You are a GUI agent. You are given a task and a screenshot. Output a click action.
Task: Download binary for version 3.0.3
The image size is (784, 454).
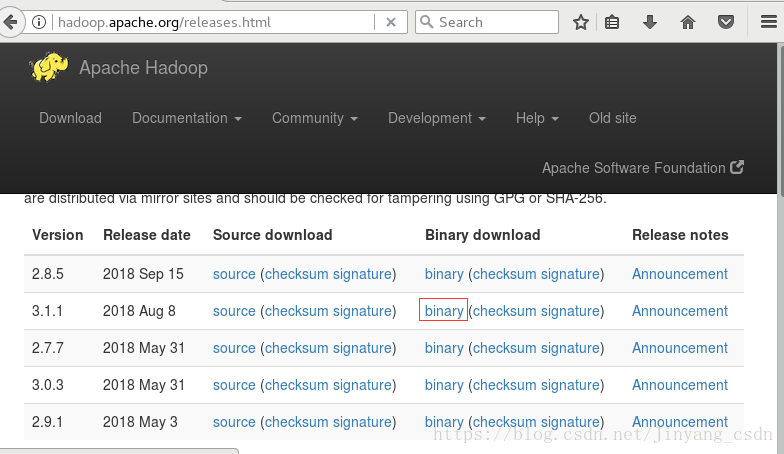[444, 385]
